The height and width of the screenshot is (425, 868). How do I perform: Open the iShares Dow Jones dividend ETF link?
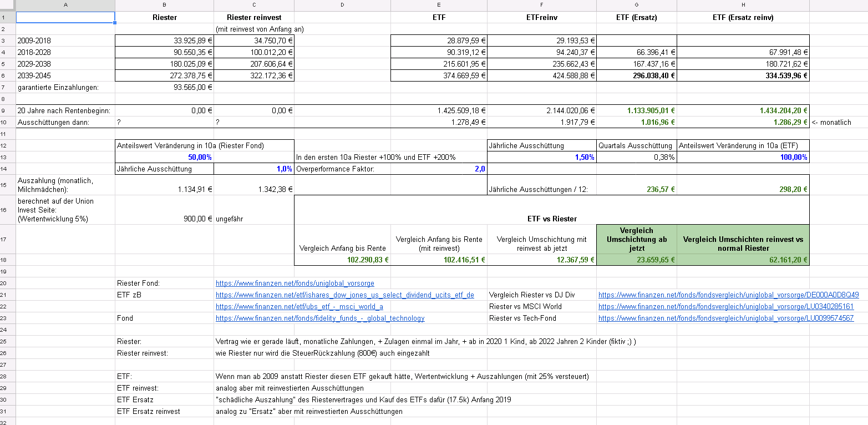[344, 295]
